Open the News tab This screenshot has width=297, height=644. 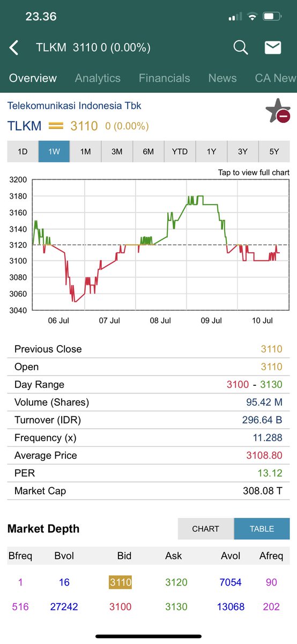tap(222, 78)
